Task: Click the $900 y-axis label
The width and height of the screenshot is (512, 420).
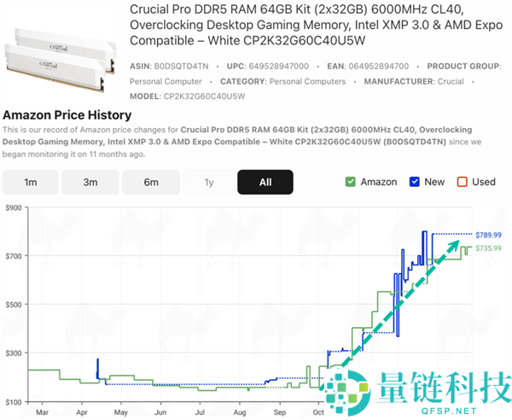Action: pos(14,207)
